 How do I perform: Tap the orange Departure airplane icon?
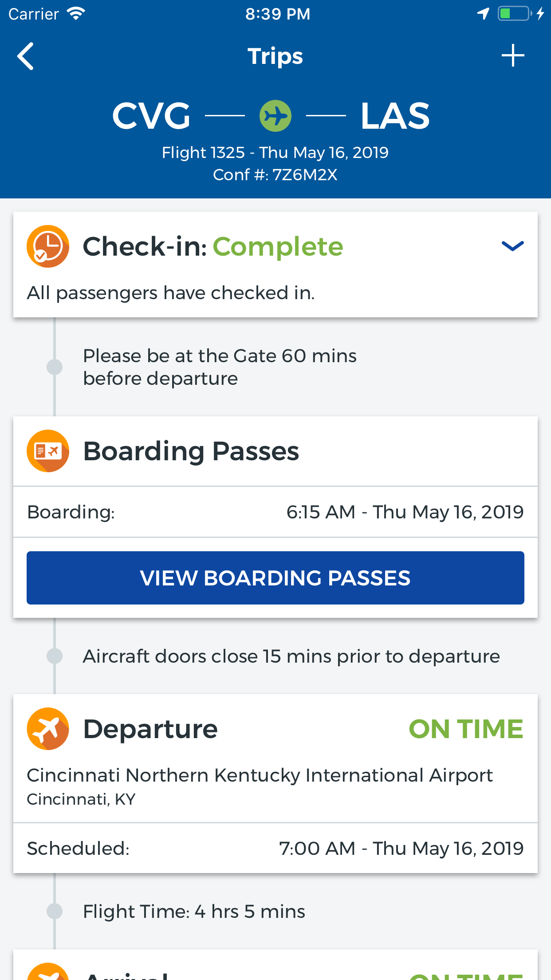(48, 729)
